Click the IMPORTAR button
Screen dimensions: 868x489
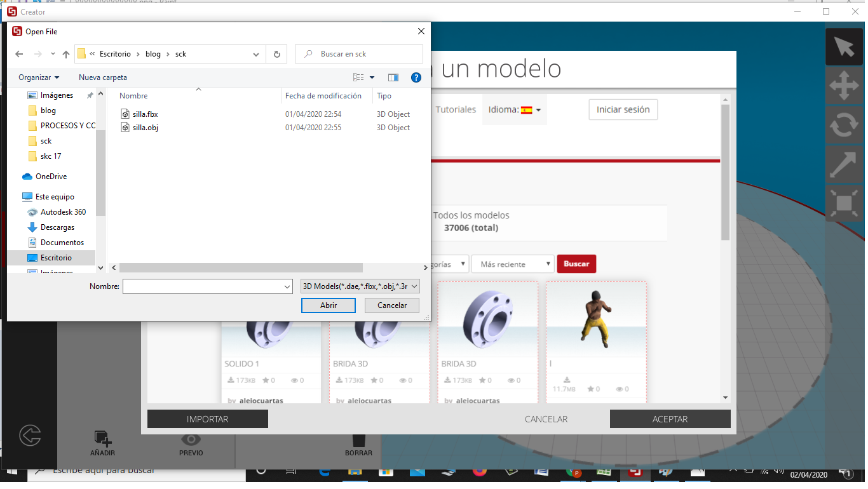tap(208, 419)
